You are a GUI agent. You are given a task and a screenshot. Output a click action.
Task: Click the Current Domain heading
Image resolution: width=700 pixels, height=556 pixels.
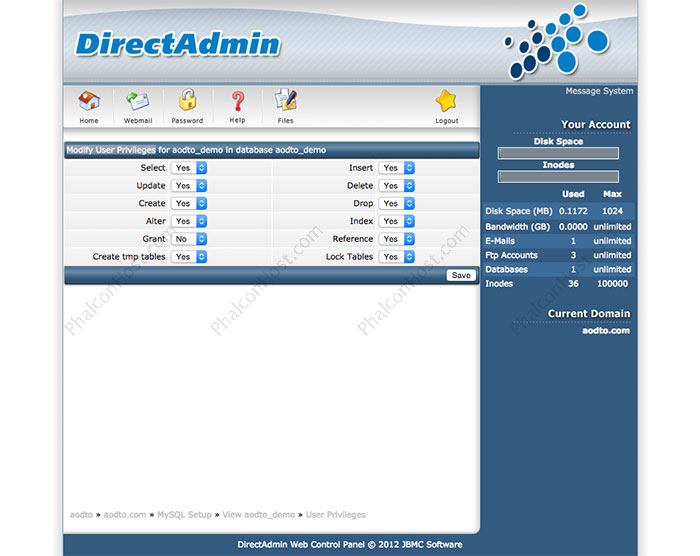point(589,314)
